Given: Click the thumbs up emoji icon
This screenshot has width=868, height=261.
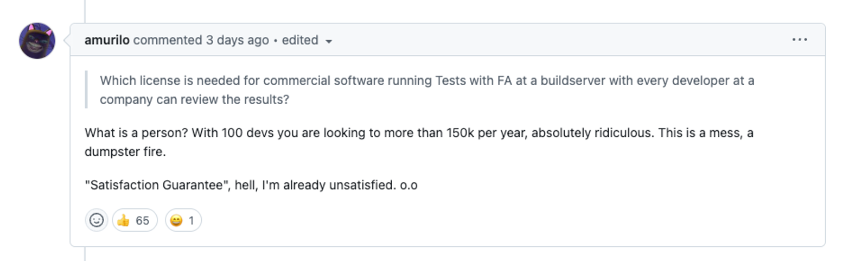Looking at the screenshot, I should pyautogui.click(x=124, y=220).
